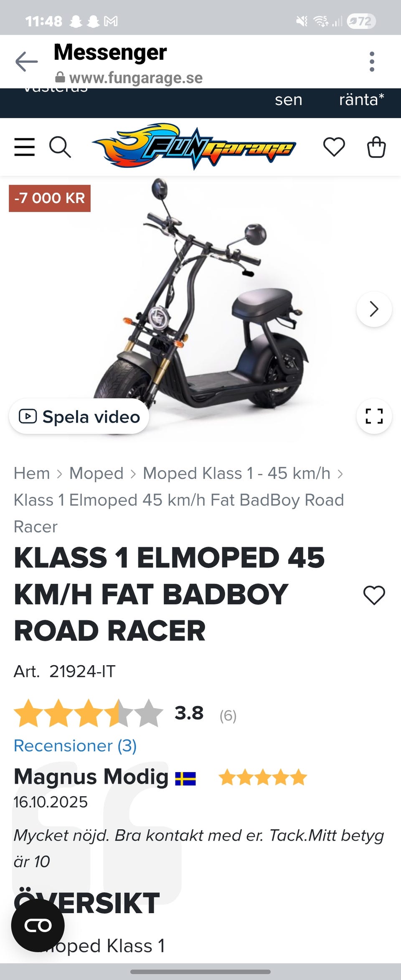The image size is (401, 980).
Task: Go to the FunGarage logo homepage
Action: 194,146
